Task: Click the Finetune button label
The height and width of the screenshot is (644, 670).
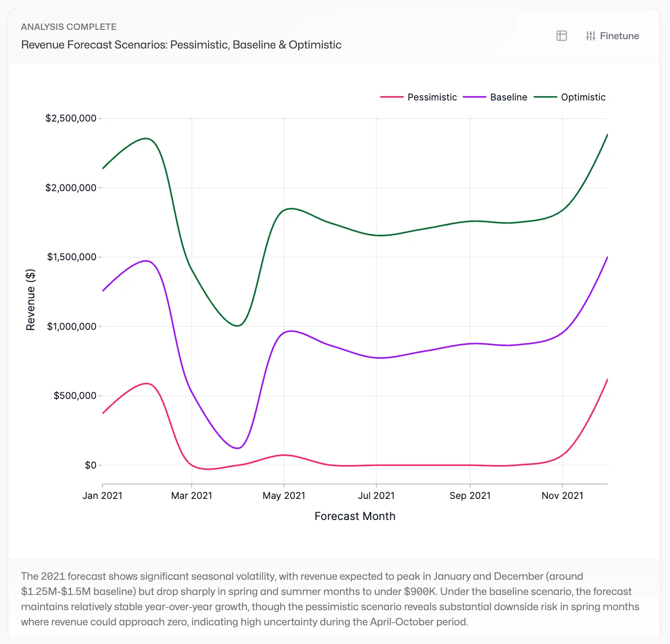Action: [619, 36]
